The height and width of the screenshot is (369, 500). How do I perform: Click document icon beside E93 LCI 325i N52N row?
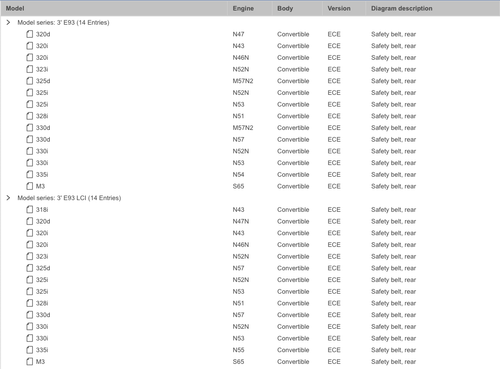(30, 280)
